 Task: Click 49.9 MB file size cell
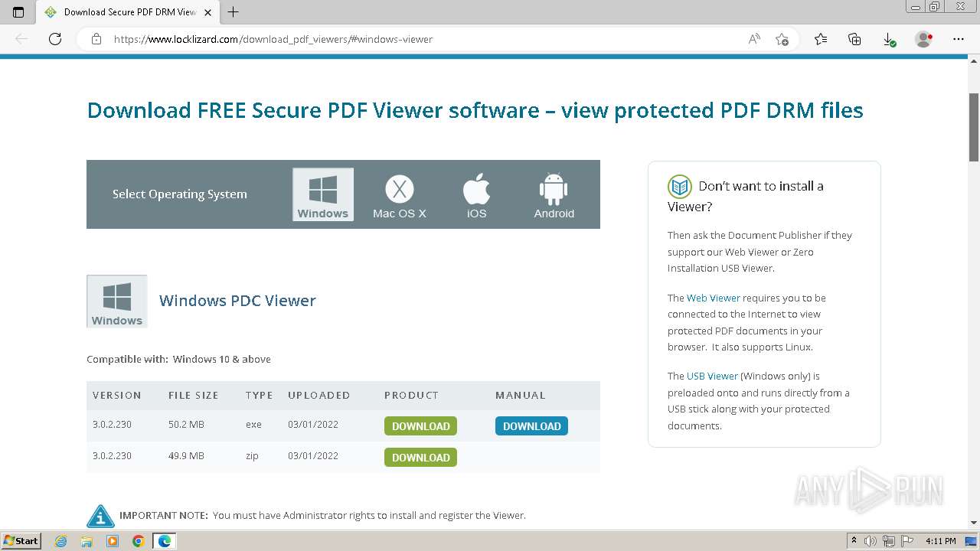pyautogui.click(x=186, y=456)
